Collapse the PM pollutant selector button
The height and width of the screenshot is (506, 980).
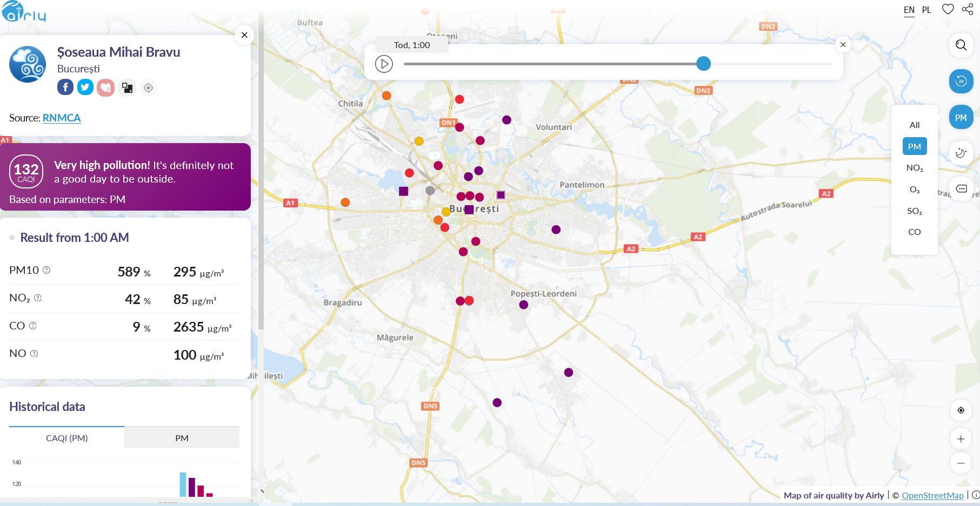[x=961, y=118]
